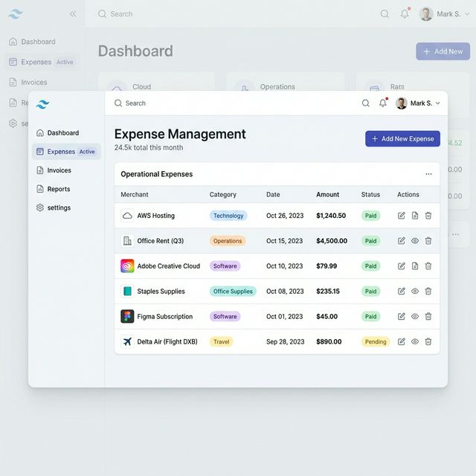Toggle eye icon for Office Rent (Q3)
This screenshot has height=476, width=476.
click(x=415, y=241)
